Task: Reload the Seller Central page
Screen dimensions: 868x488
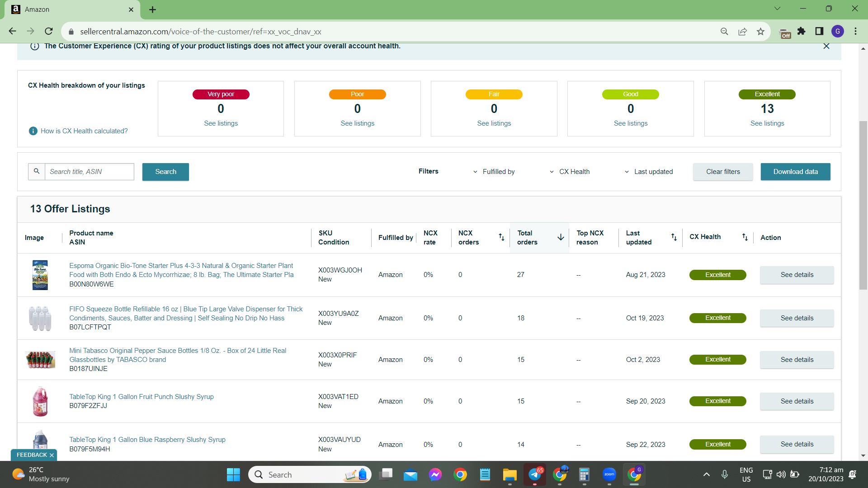Action: 49,31
